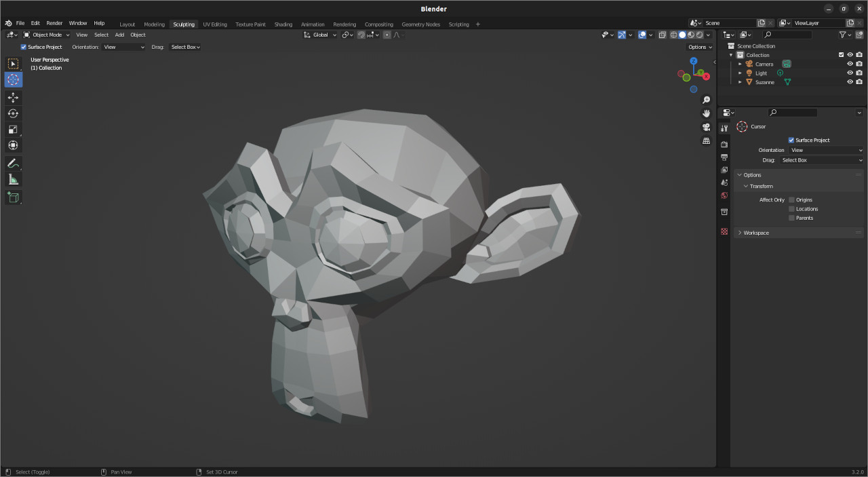Activate the Annotate tool
The width and height of the screenshot is (868, 477).
point(13,164)
